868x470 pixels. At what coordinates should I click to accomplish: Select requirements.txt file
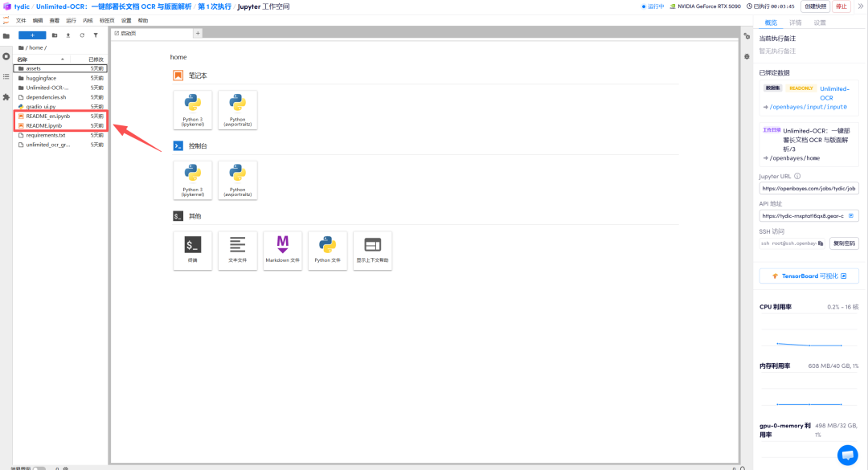point(60,135)
